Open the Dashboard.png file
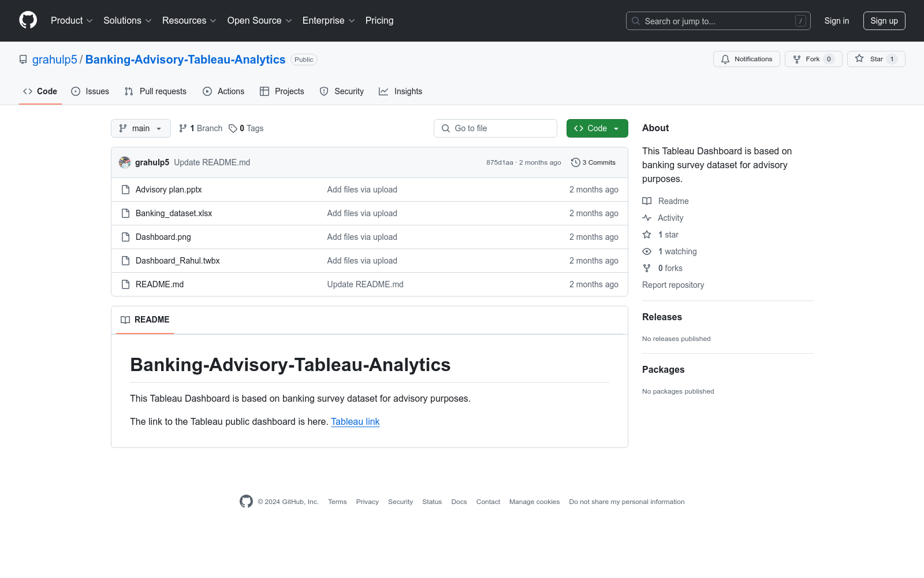Screen dimensions: 924x578 point(163,237)
